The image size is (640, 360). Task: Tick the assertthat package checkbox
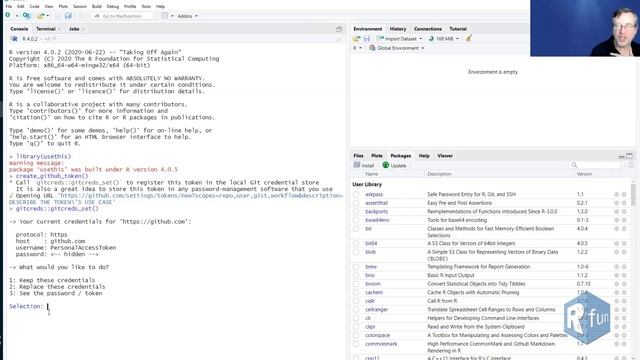click(x=356, y=203)
